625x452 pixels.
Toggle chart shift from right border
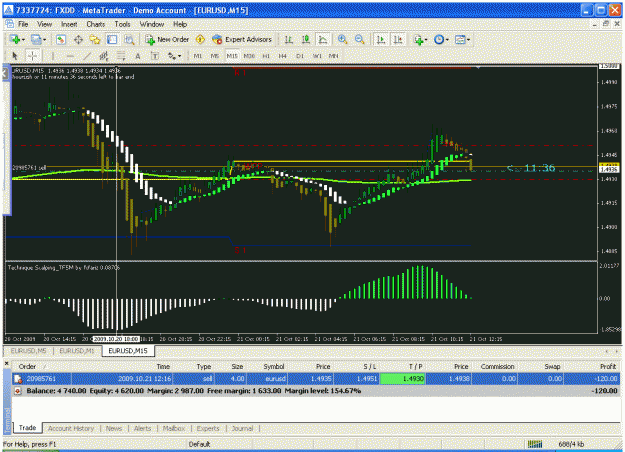(398, 39)
